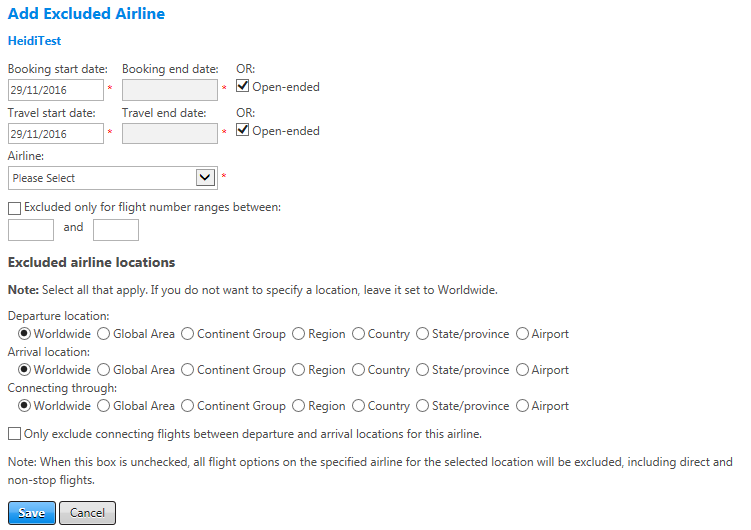Click the Booking start date field
This screenshot has height=530, width=751.
click(x=56, y=90)
